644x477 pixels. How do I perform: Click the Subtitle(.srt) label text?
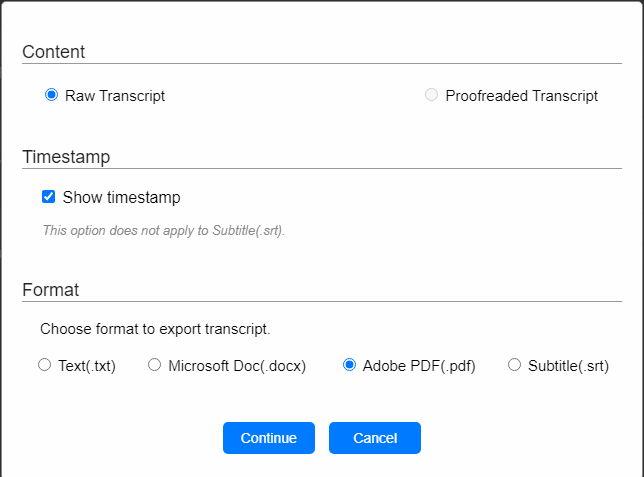coord(568,366)
